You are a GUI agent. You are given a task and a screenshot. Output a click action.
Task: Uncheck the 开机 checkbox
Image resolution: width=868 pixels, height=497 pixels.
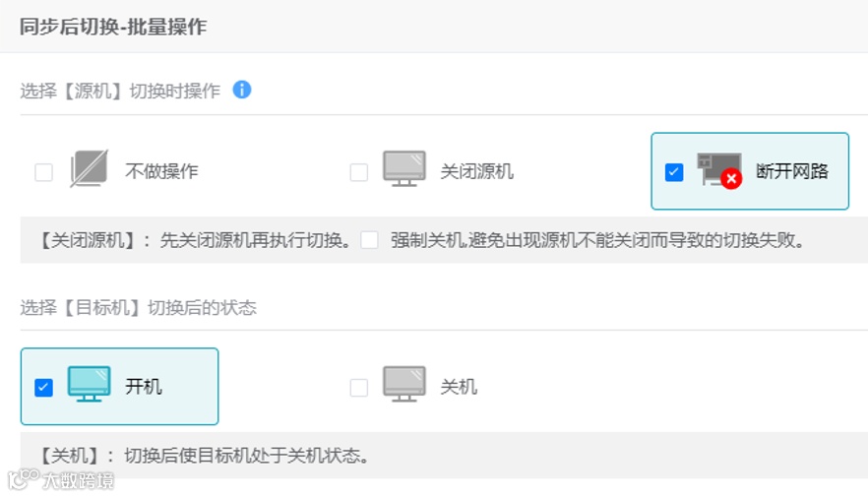[43, 387]
